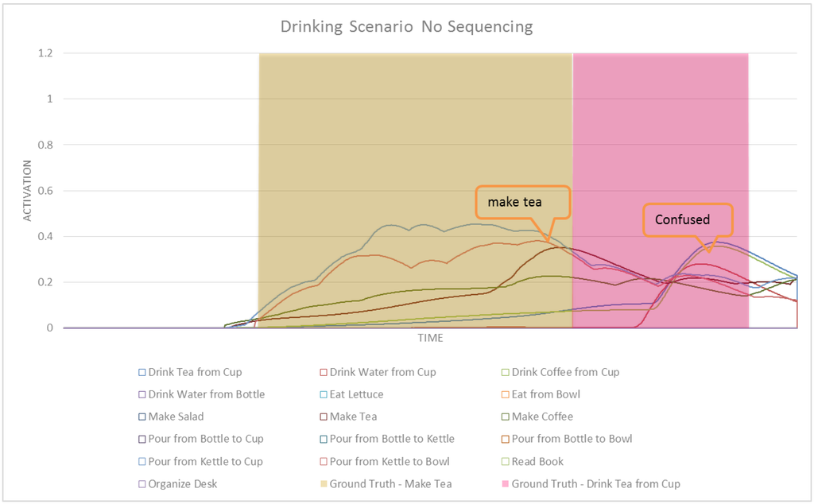This screenshot has width=814, height=504.
Task: Select the ACTIVATION vertical axis title
Action: (28, 191)
